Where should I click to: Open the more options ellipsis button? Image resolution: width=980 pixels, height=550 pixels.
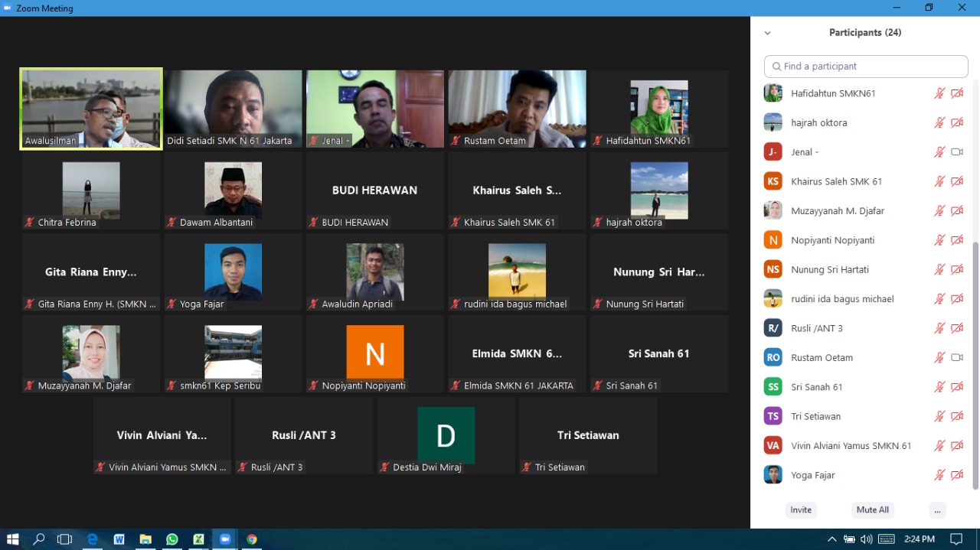(937, 510)
